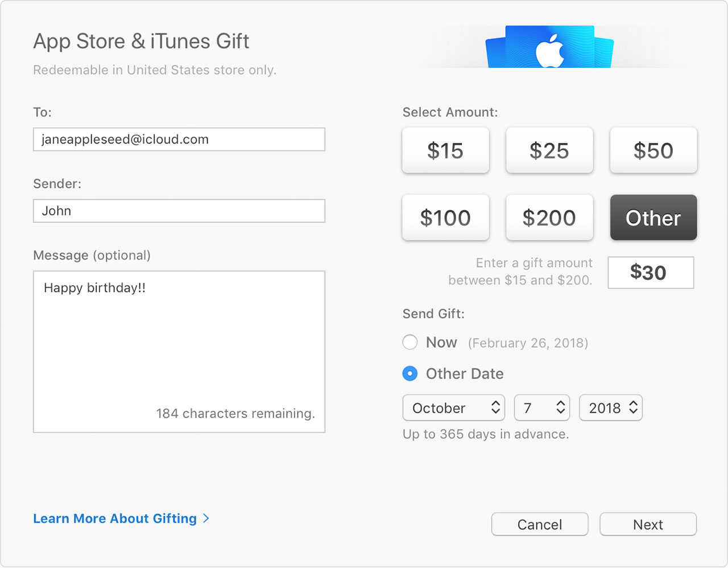This screenshot has height=568, width=728.
Task: Click the Next button
Action: point(648,524)
